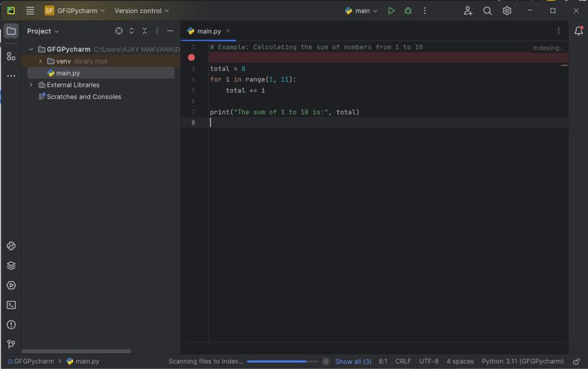The height and width of the screenshot is (369, 588).
Task: Expand the External Libraries node
Action: pyautogui.click(x=31, y=85)
